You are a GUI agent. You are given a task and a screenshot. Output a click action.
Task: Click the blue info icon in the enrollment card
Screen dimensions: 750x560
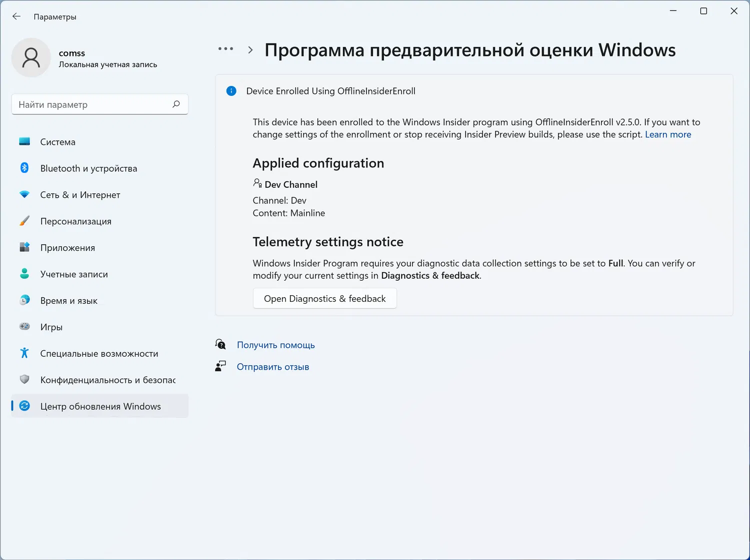[231, 91]
